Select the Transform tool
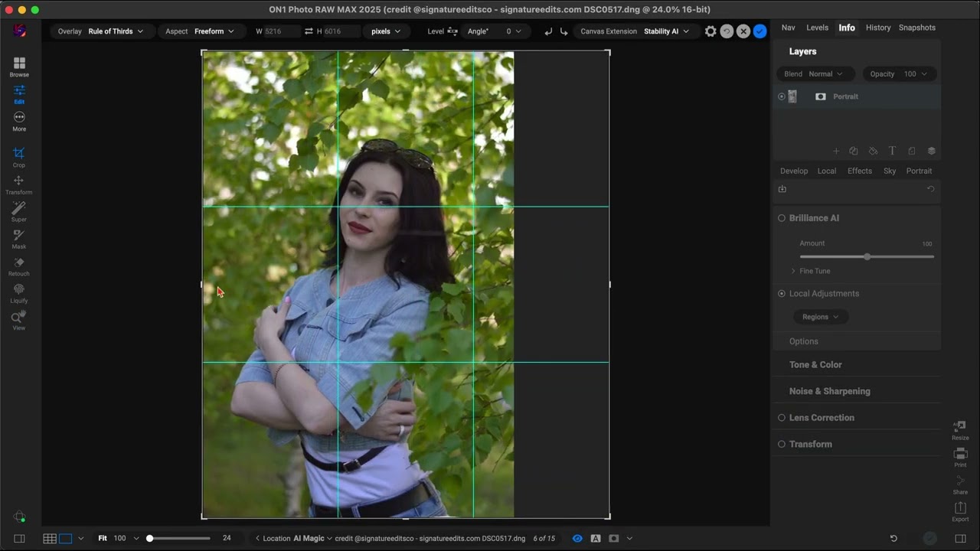 point(19,185)
